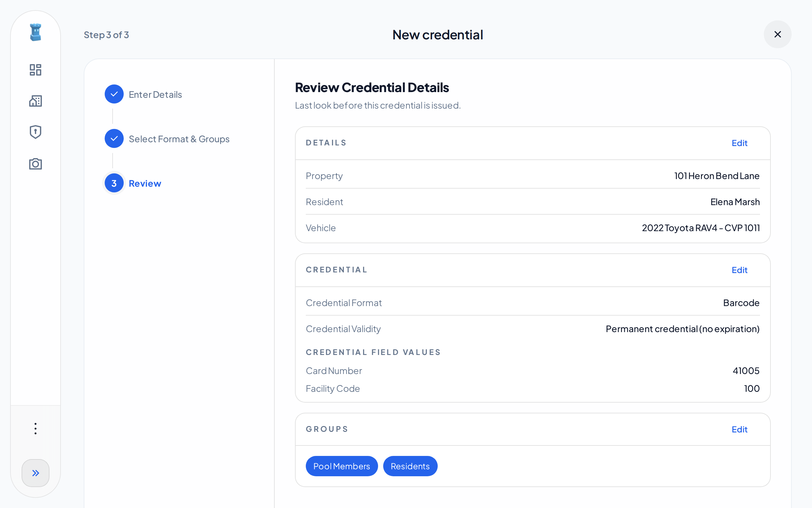Click the facility code value 100

click(752, 388)
